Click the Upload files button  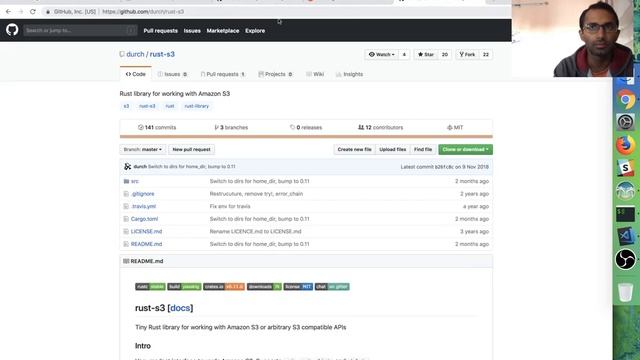pyautogui.click(x=393, y=149)
